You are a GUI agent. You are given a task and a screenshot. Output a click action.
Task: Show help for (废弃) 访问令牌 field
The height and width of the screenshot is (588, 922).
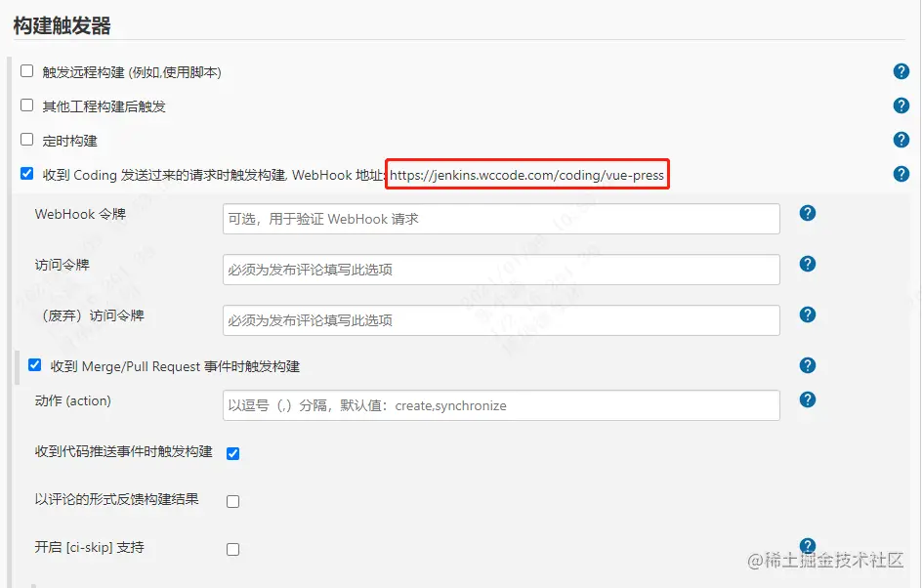[x=808, y=315]
